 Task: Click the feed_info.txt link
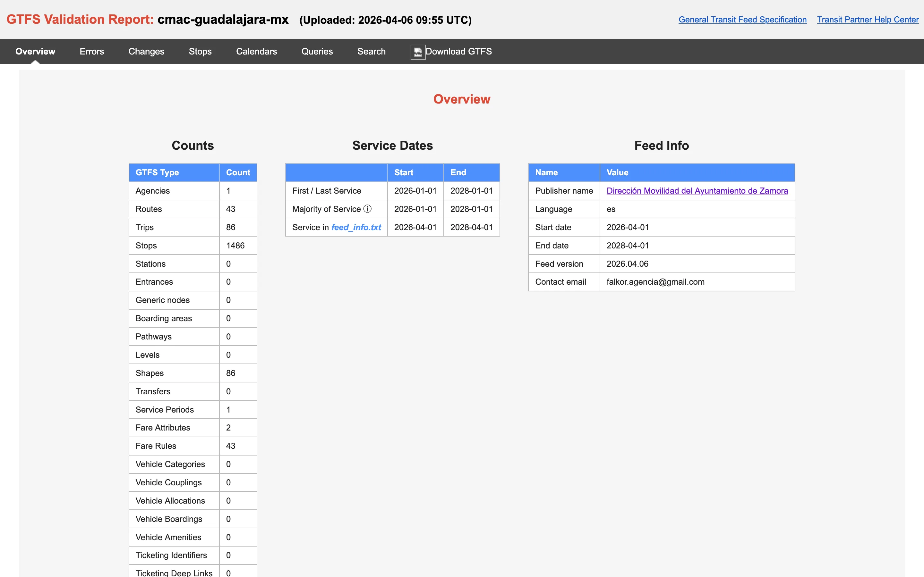356,227
